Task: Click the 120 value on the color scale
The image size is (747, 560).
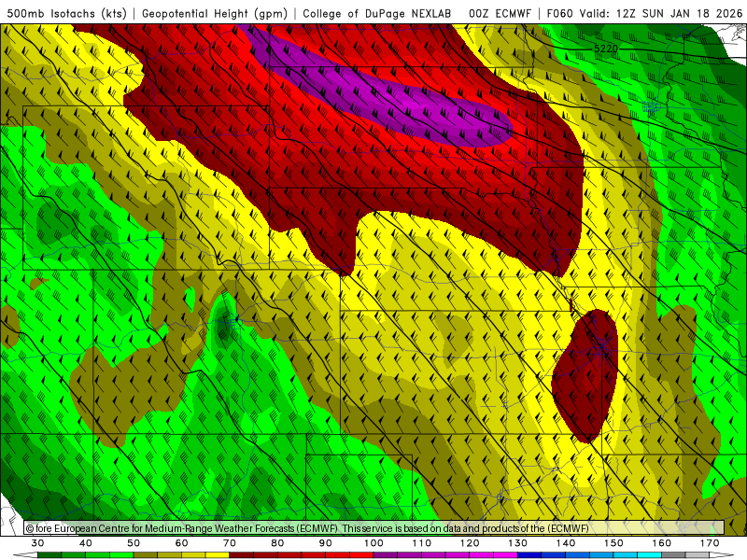Action: (x=470, y=543)
